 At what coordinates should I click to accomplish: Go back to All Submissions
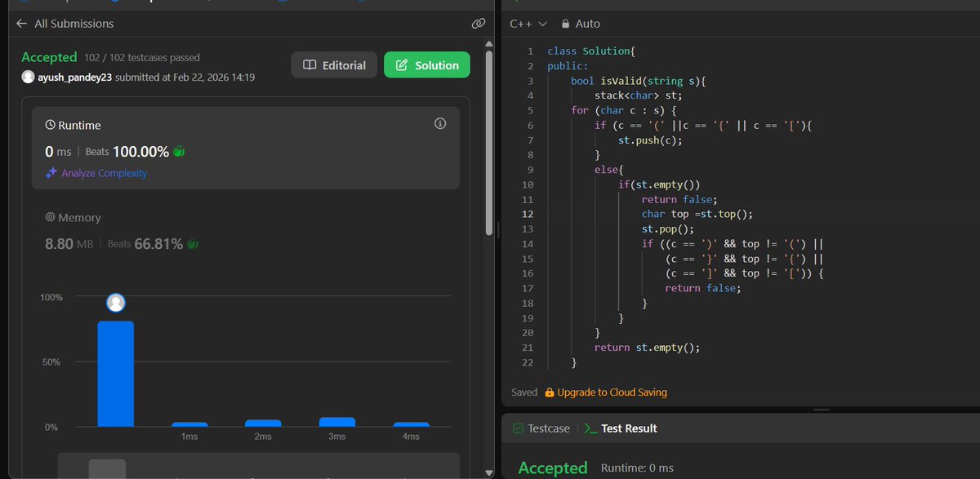65,24
